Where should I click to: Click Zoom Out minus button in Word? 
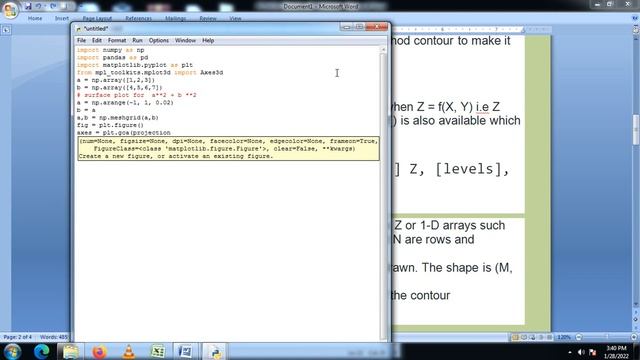click(x=579, y=337)
